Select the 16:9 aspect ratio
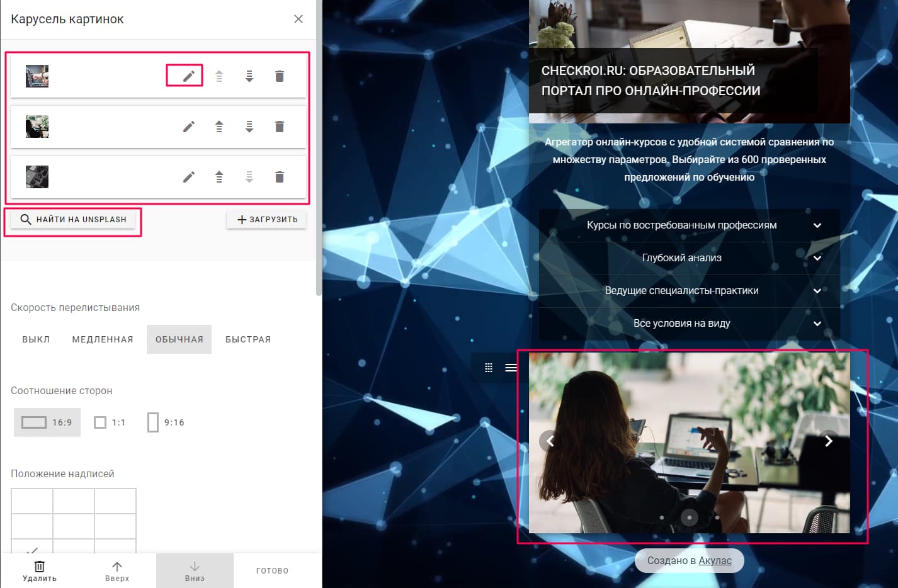The image size is (898, 588). tap(47, 422)
